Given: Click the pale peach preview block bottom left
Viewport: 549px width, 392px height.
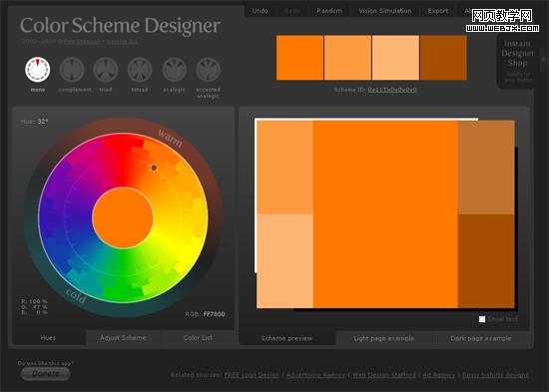Looking at the screenshot, I should [x=285, y=261].
